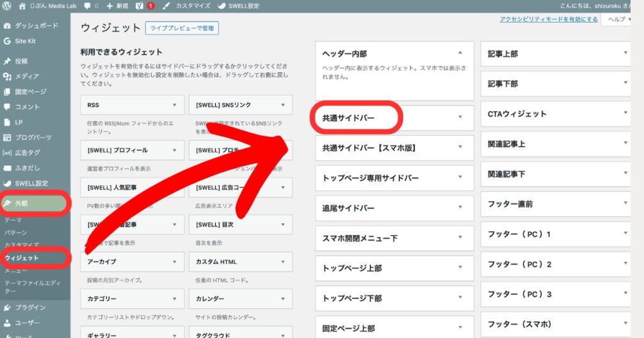Open 広告タグ in the sidebar
644x338 pixels.
pyautogui.click(x=28, y=153)
